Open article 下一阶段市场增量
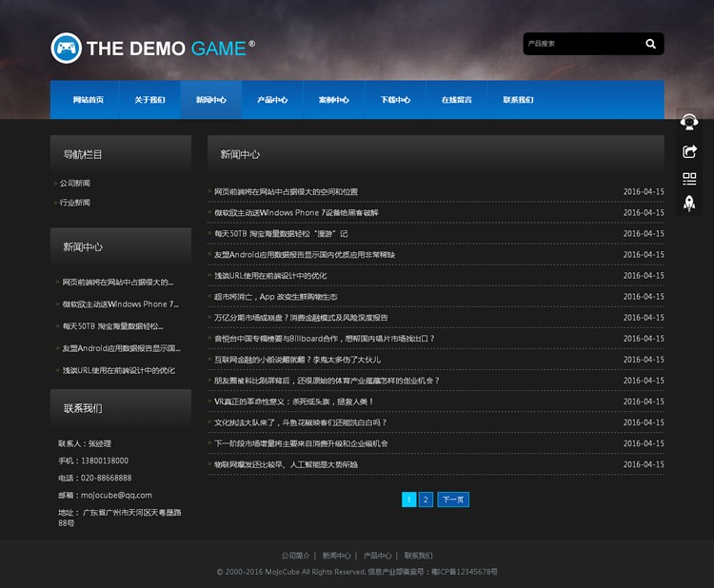 301,443
